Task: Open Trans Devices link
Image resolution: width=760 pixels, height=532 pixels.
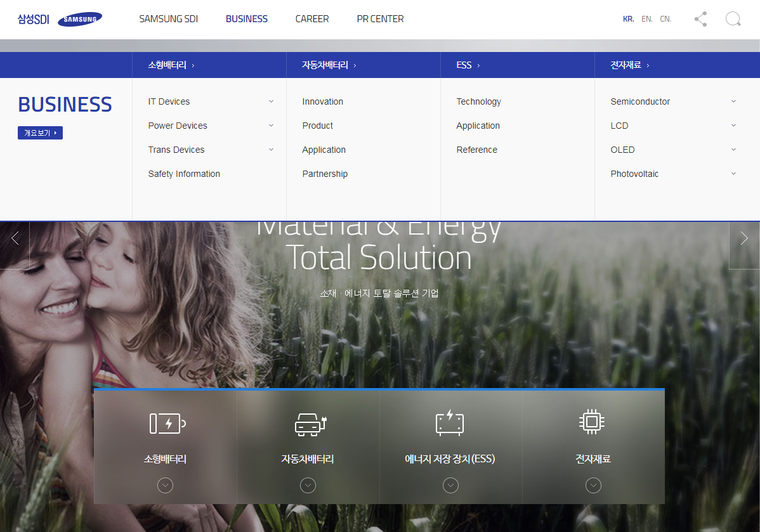Action: click(176, 150)
